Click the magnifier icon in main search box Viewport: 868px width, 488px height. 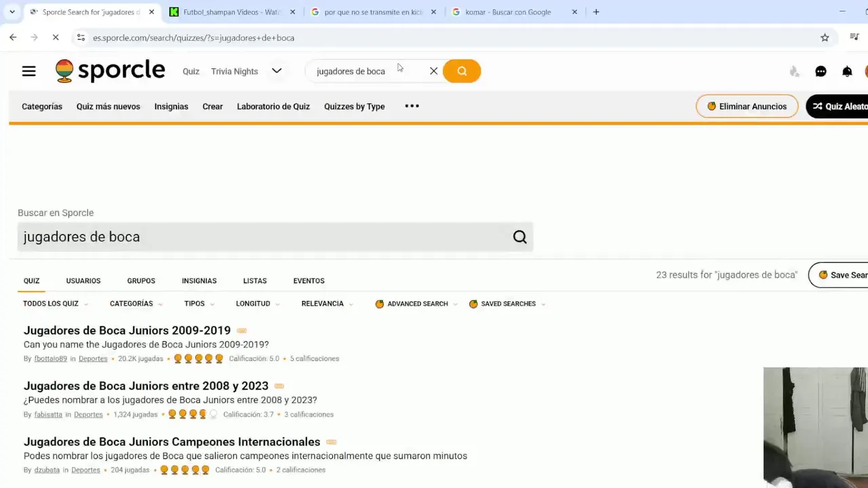tap(519, 237)
